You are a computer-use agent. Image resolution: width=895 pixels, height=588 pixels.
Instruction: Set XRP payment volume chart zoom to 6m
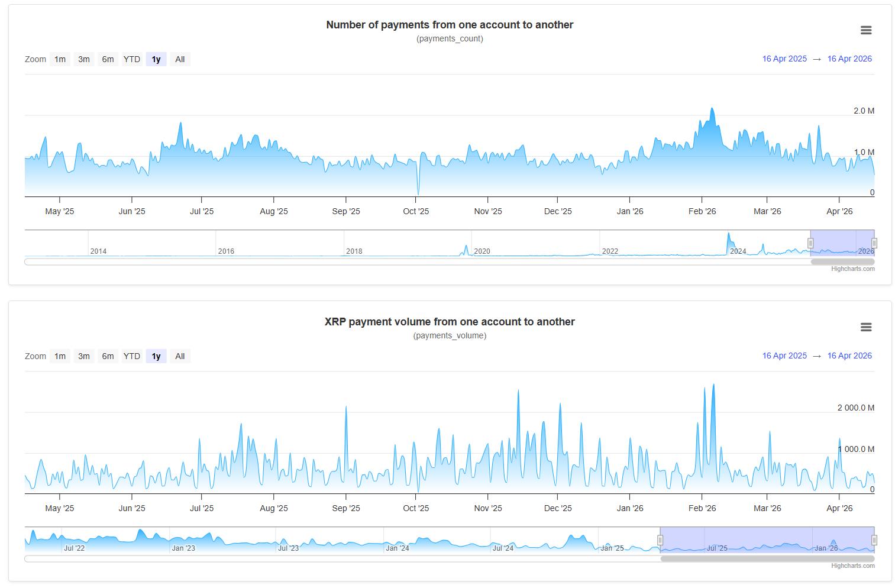(108, 356)
